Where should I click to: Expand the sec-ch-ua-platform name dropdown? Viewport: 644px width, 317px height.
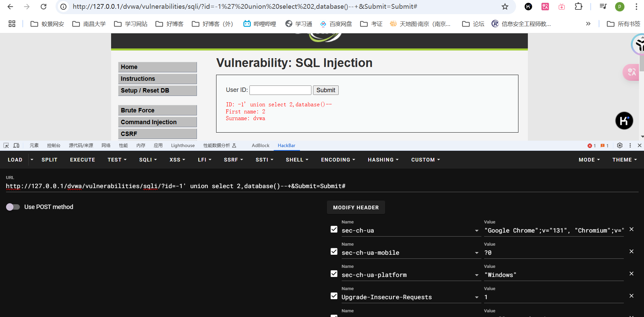coord(477,275)
